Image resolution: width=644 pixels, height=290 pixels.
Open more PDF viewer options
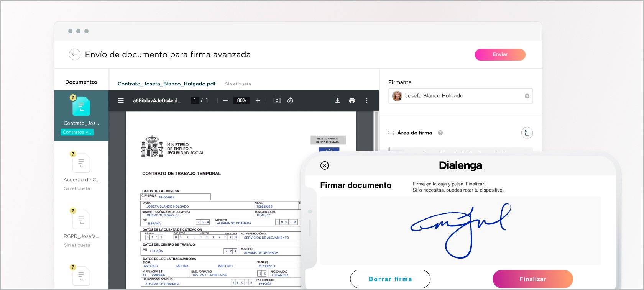pyautogui.click(x=366, y=100)
